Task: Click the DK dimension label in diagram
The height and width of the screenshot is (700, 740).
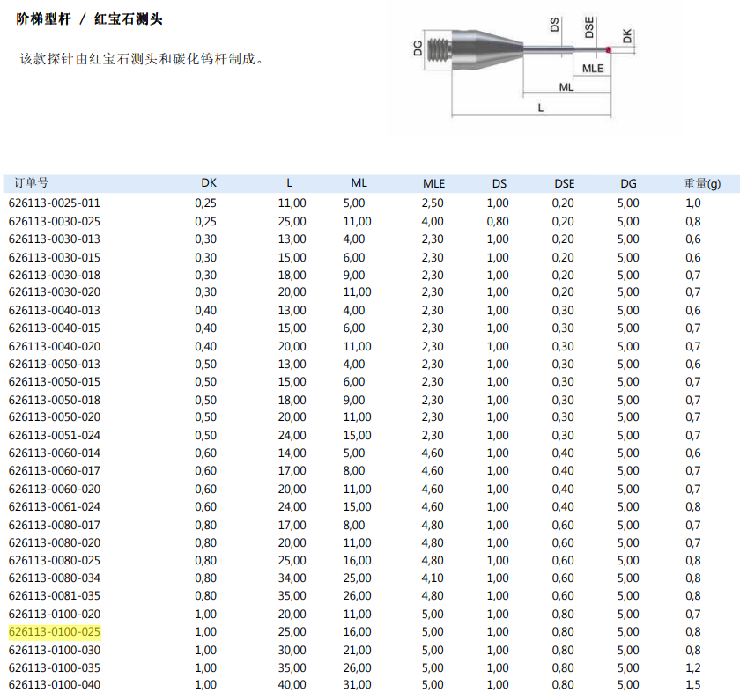Action: pyautogui.click(x=626, y=35)
